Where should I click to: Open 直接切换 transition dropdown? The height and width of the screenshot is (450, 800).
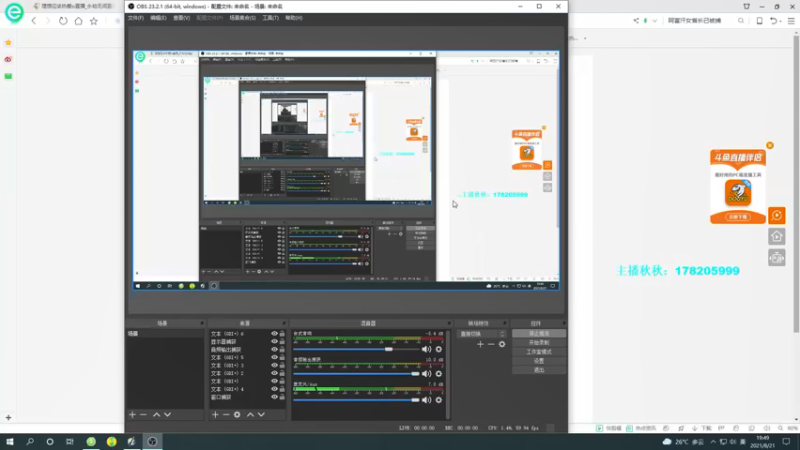(x=481, y=334)
